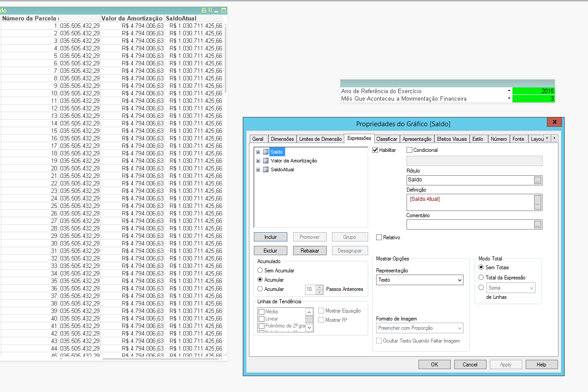588x392 pixels.
Task: Switch to the Dimensões tab
Action: tap(282, 139)
